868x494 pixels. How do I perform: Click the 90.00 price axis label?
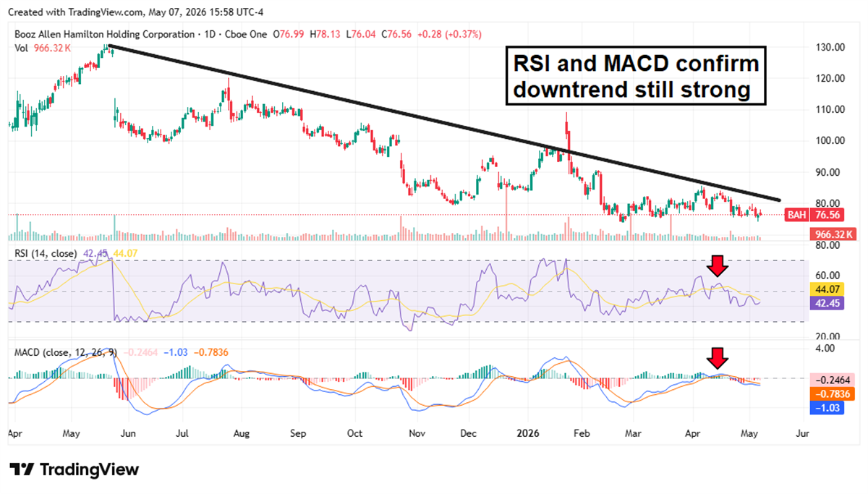[x=829, y=172]
